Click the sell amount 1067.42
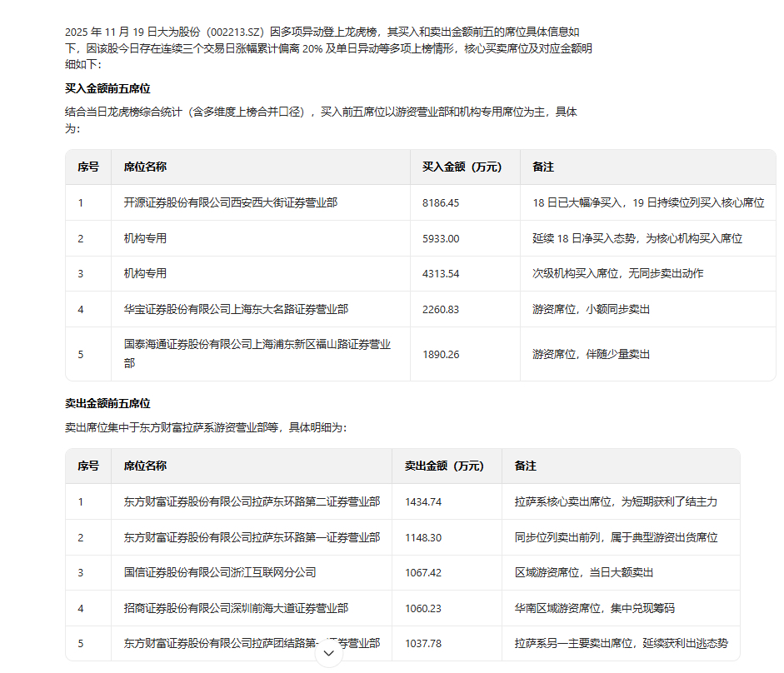This screenshot has height=673, width=784. pos(423,573)
